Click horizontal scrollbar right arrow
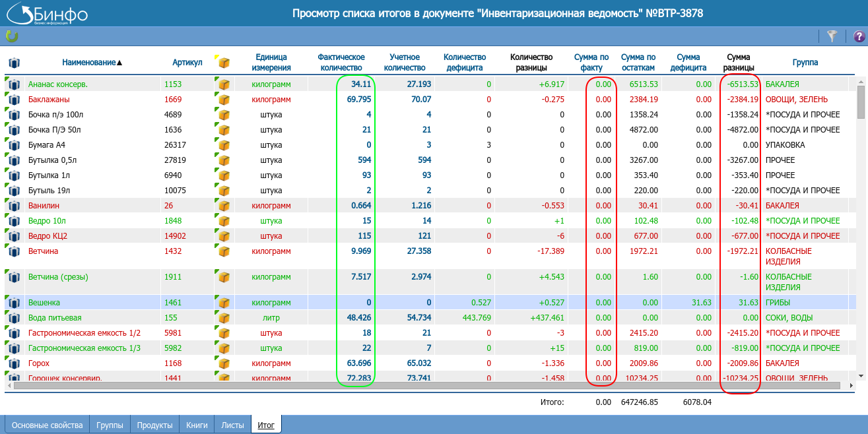Image resolution: width=868 pixels, height=434 pixels. click(x=851, y=385)
